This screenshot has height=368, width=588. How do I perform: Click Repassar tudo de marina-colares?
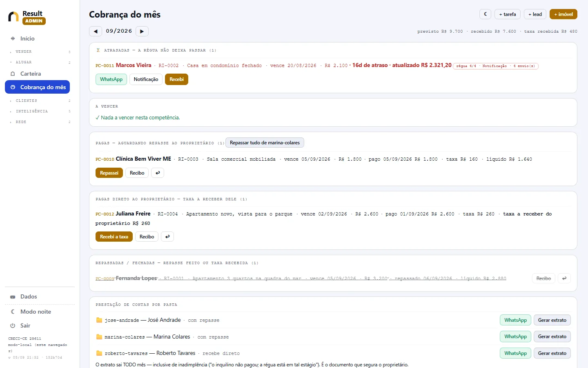click(x=265, y=143)
